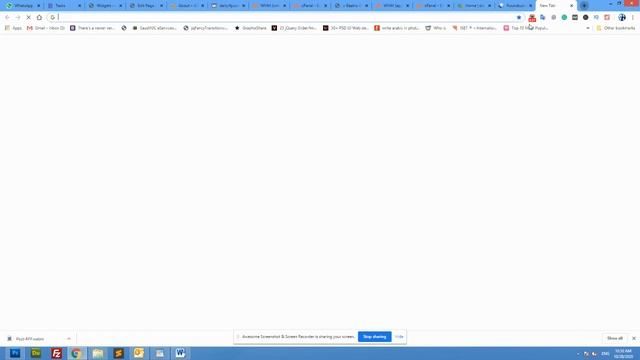Open the jqFancyTransitions bookmark

tap(205, 28)
